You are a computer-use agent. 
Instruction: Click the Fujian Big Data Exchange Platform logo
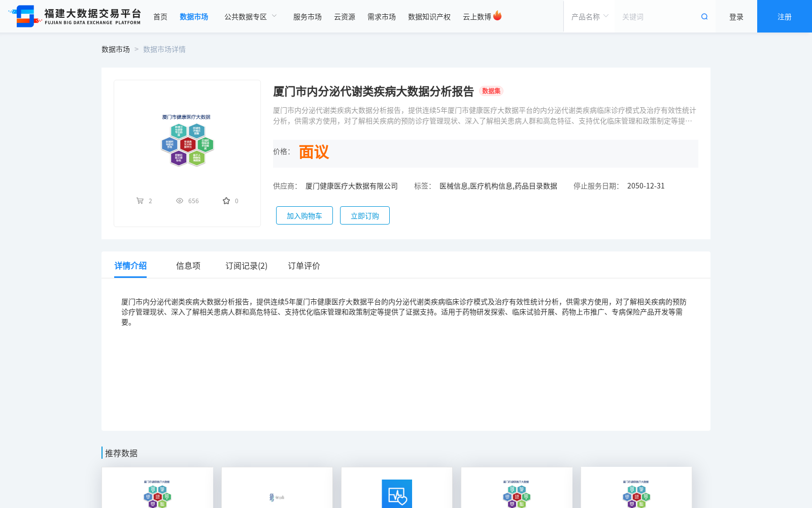[x=75, y=16]
